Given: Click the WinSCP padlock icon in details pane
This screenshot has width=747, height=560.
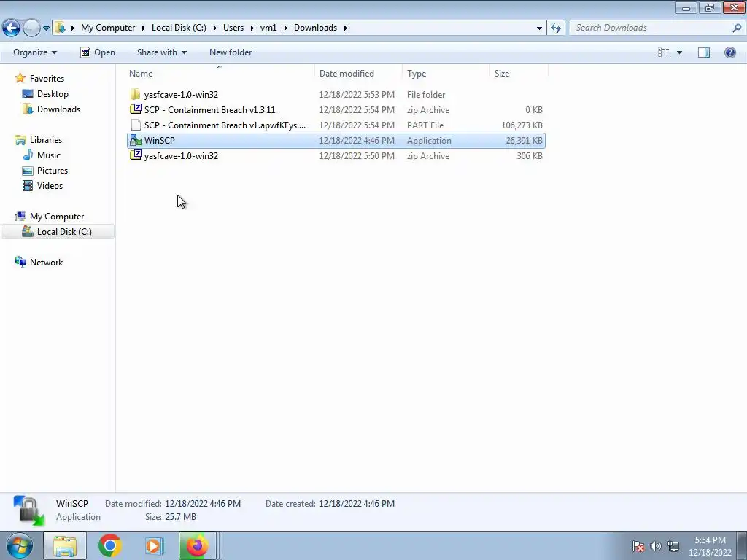Looking at the screenshot, I should pyautogui.click(x=28, y=511).
